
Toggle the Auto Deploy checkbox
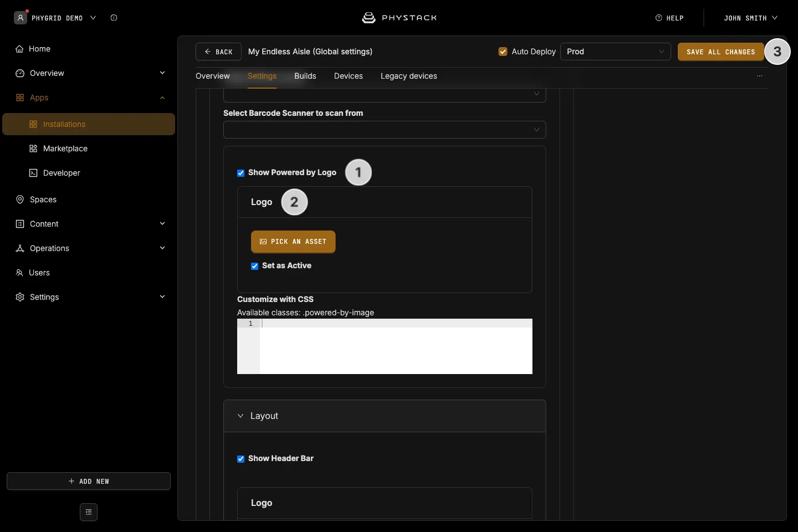pos(503,52)
